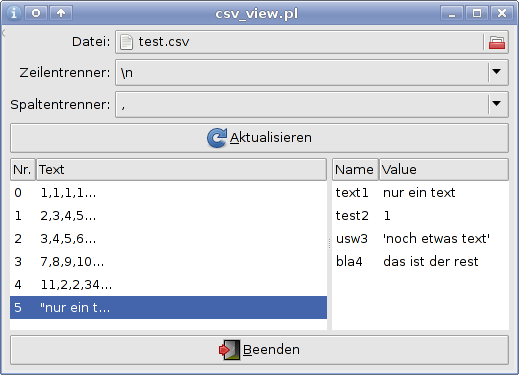Select row 3 with 7,8,9,10

[168, 262]
